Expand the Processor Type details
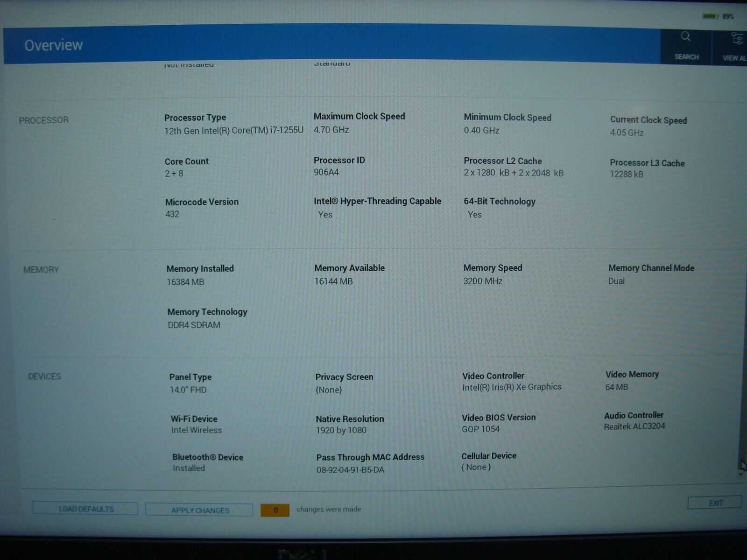The width and height of the screenshot is (747, 560). tap(195, 117)
